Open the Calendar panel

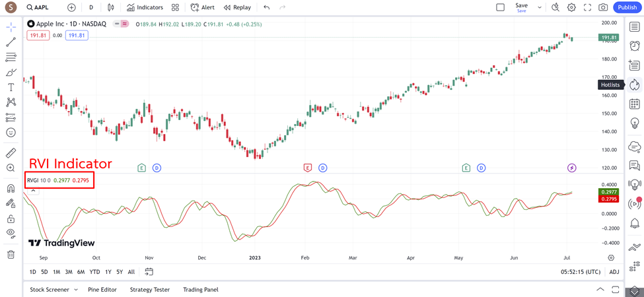(x=635, y=104)
